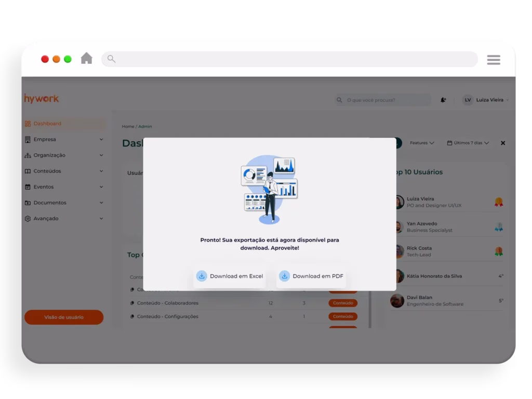Click the Documentos folder icon

pos(28,203)
